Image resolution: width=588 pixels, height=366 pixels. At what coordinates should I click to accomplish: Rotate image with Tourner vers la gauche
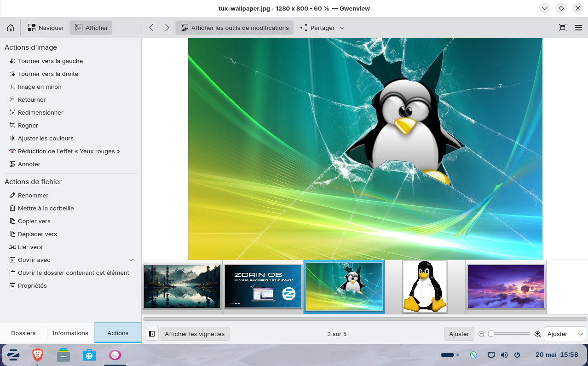46,61
